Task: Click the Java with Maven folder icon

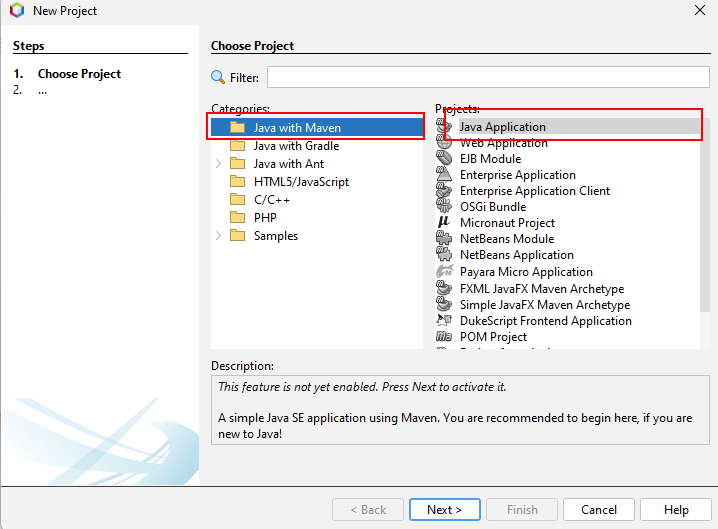Action: pyautogui.click(x=237, y=127)
